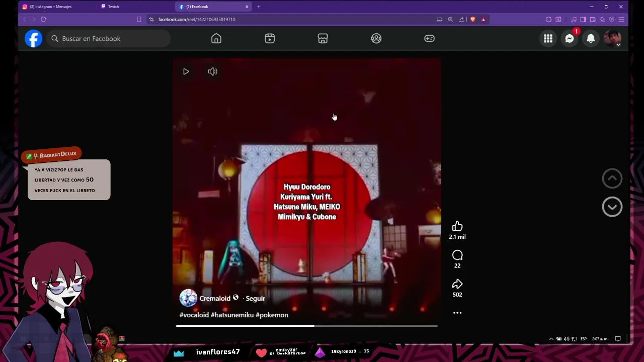Viewport: 644px width, 362px height.
Task: Play the reel using play button
Action: [186, 72]
